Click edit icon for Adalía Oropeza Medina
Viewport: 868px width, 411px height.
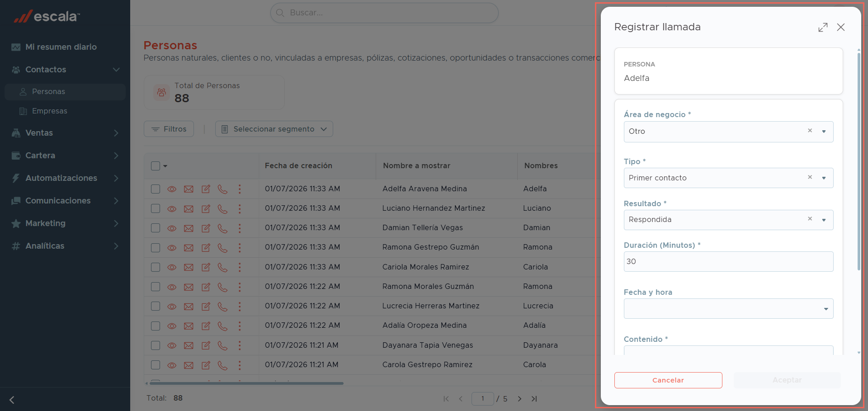click(x=206, y=326)
